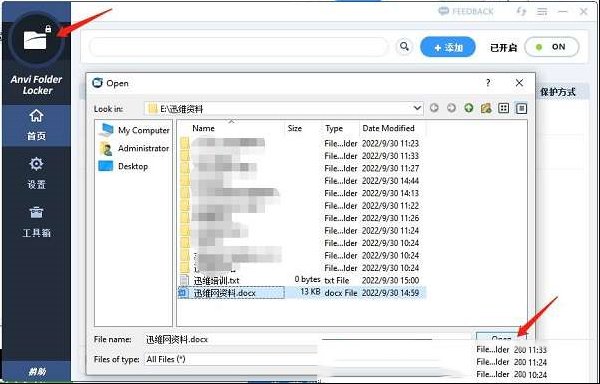Select folder row dated 2022/9/30 11:26
600x384 pixels.
(301, 218)
